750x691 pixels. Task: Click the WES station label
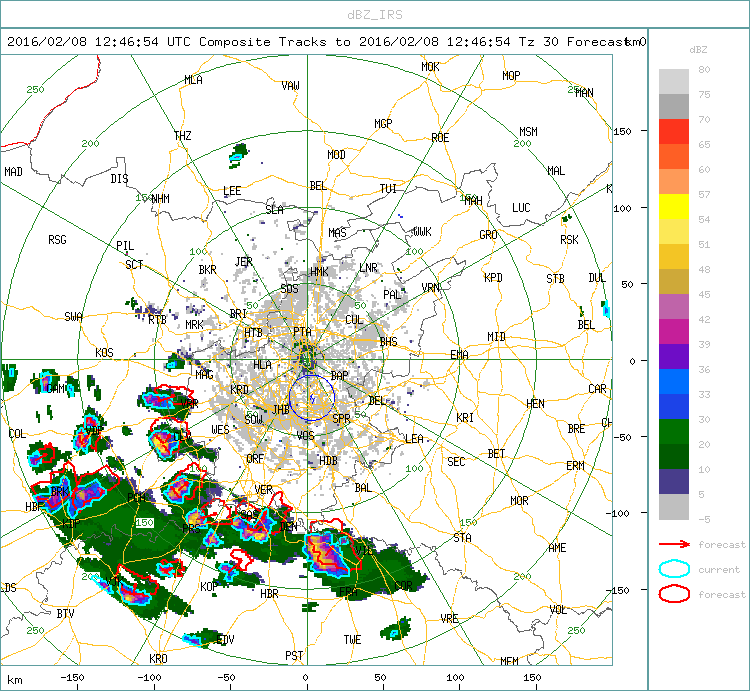221,429
